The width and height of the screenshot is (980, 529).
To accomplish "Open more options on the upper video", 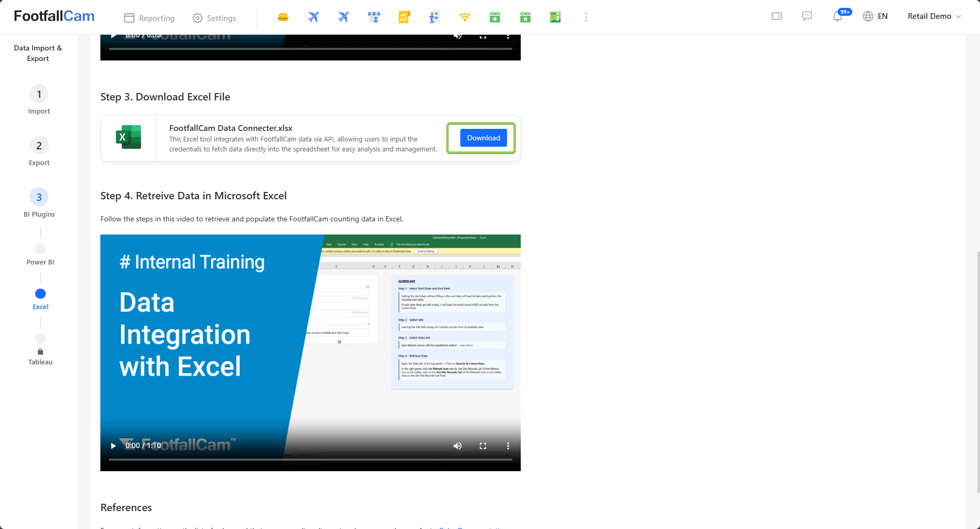I will pos(508,36).
